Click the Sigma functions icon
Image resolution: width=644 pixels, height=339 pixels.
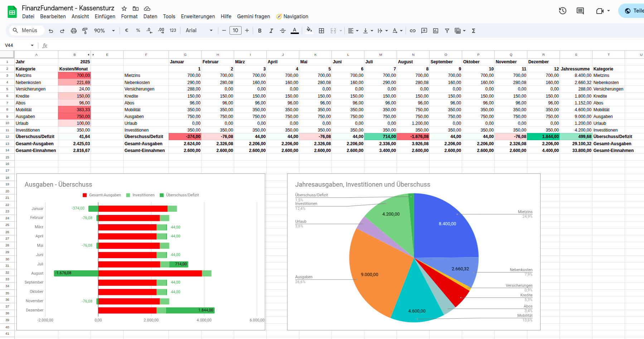(x=473, y=31)
